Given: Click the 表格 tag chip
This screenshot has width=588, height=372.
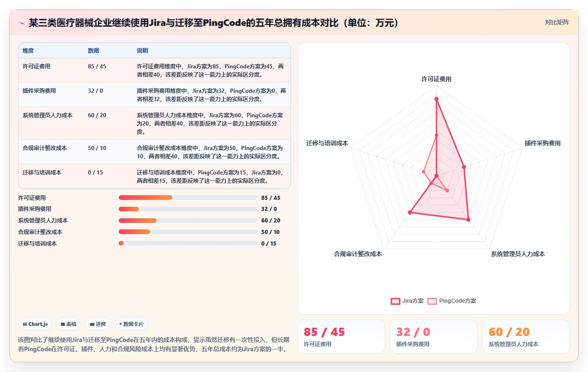Looking at the screenshot, I should (68, 324).
